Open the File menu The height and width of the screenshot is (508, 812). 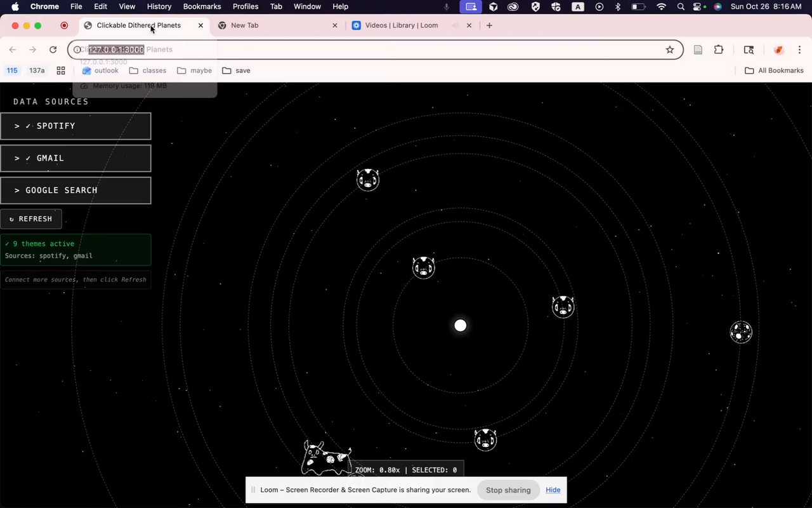[76, 6]
